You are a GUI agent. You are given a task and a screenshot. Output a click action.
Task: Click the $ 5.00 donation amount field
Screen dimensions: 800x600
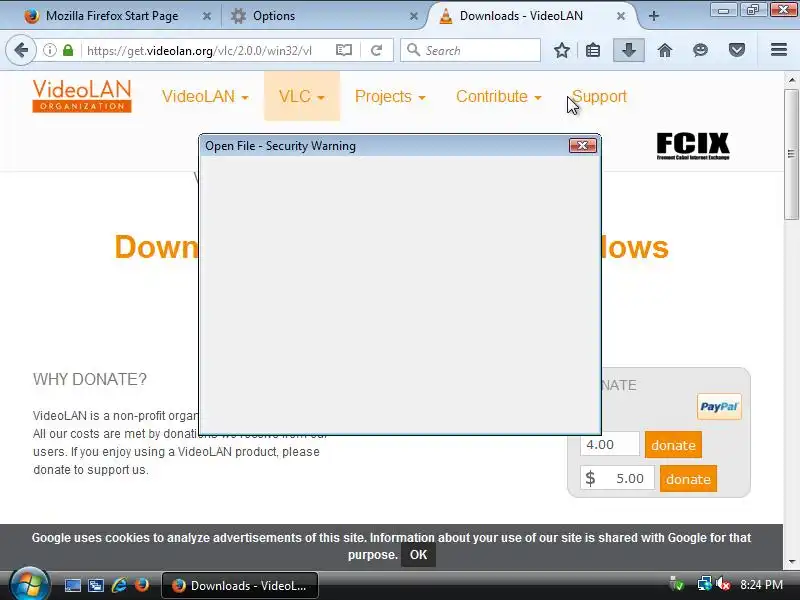tap(617, 478)
